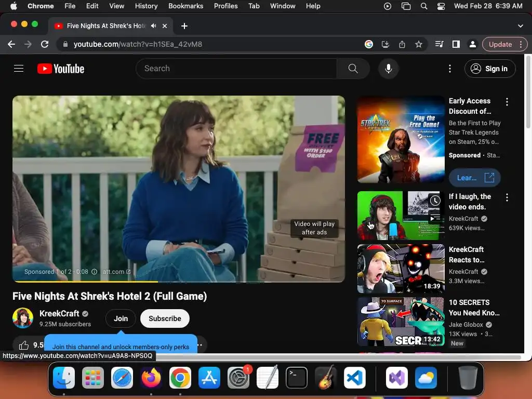Screen dimensions: 532x399
Task: Mute the tab using the speaker icon
Action: pos(154,26)
